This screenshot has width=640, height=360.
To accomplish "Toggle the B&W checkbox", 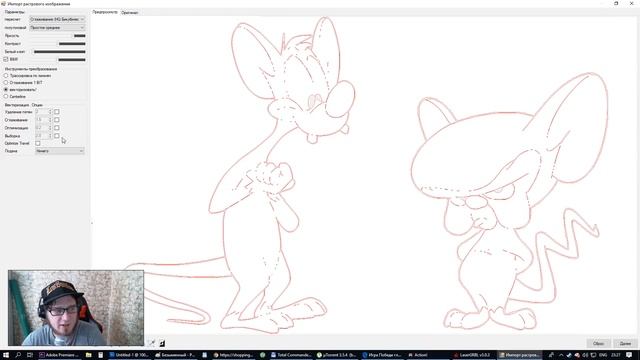I will 6,60.
